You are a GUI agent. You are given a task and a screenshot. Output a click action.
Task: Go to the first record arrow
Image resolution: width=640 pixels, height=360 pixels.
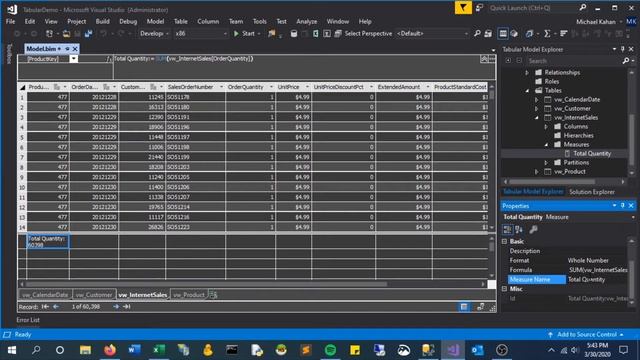[x=45, y=307]
